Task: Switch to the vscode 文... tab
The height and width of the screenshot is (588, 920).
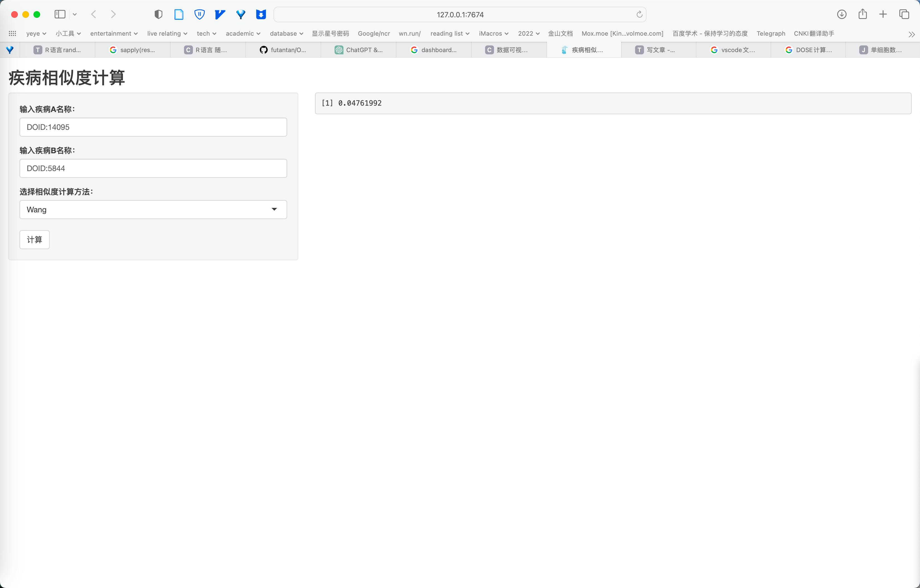Action: [733, 50]
